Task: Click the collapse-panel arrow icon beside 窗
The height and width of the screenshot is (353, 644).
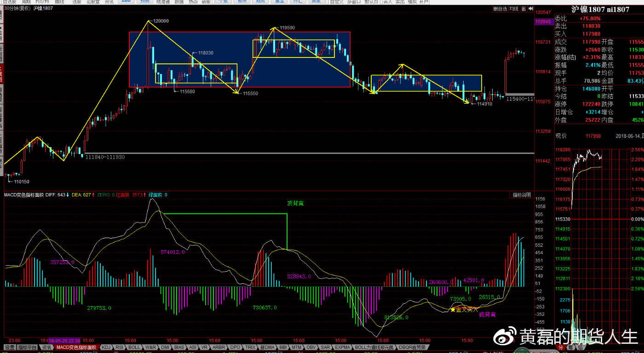Action: [x=530, y=9]
